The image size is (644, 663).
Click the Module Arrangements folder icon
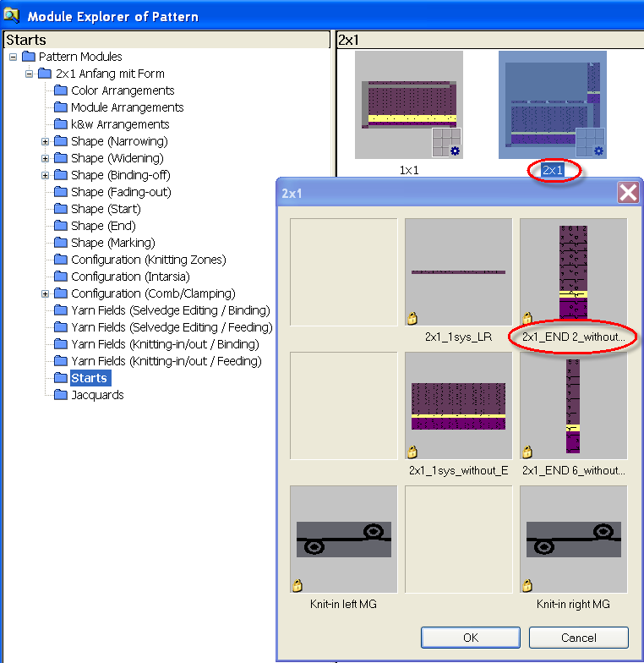pyautogui.click(x=61, y=107)
